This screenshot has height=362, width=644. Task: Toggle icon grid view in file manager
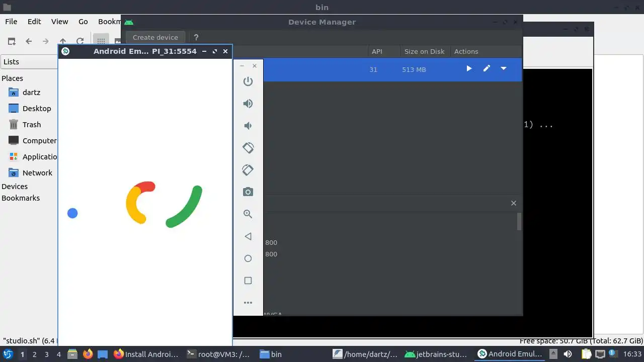[101, 41]
